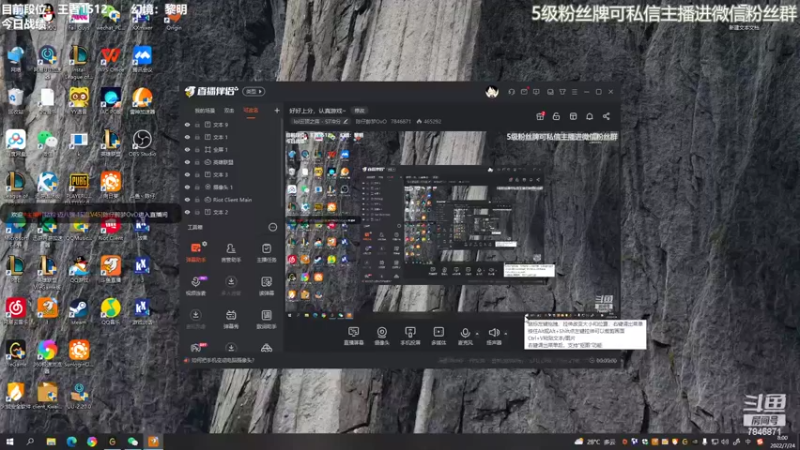Click the source list scrollbar
This screenshot has width=800, height=450.
(x=281, y=163)
